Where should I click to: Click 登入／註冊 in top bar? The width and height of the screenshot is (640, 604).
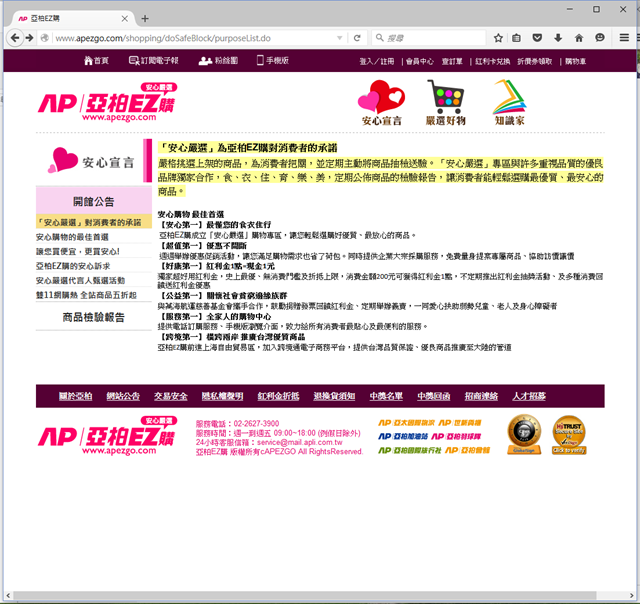point(377,61)
